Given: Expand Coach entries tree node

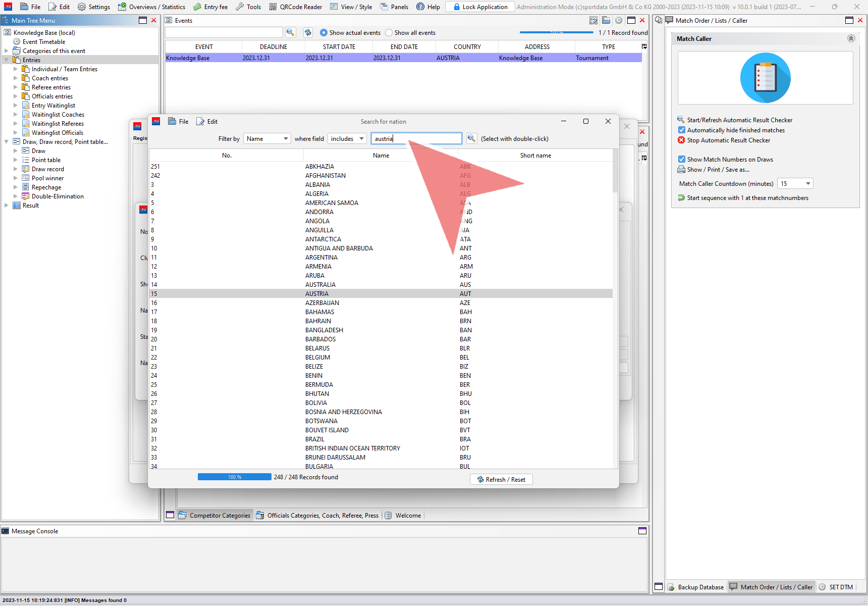Looking at the screenshot, I should (x=15, y=78).
